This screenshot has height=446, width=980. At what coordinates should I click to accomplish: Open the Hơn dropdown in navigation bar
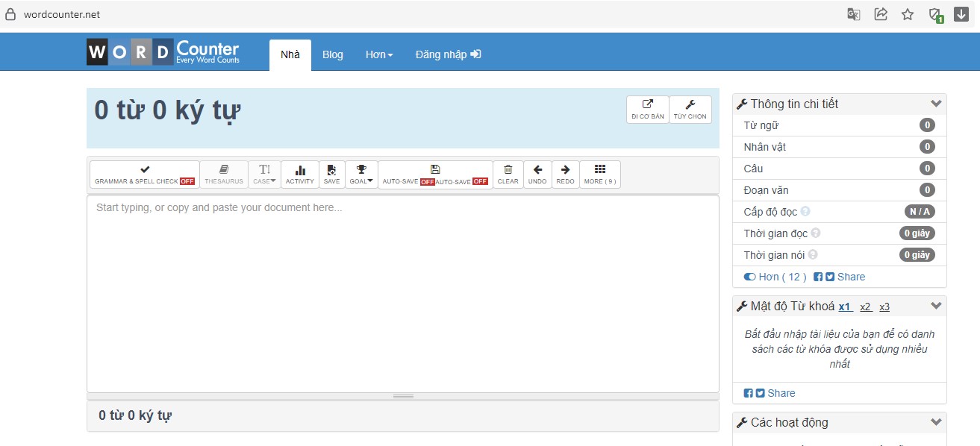coord(379,54)
